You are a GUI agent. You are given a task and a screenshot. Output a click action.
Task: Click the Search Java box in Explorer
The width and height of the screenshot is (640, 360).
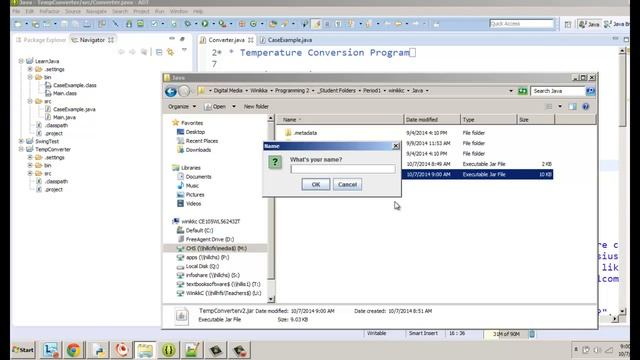(x=558, y=91)
